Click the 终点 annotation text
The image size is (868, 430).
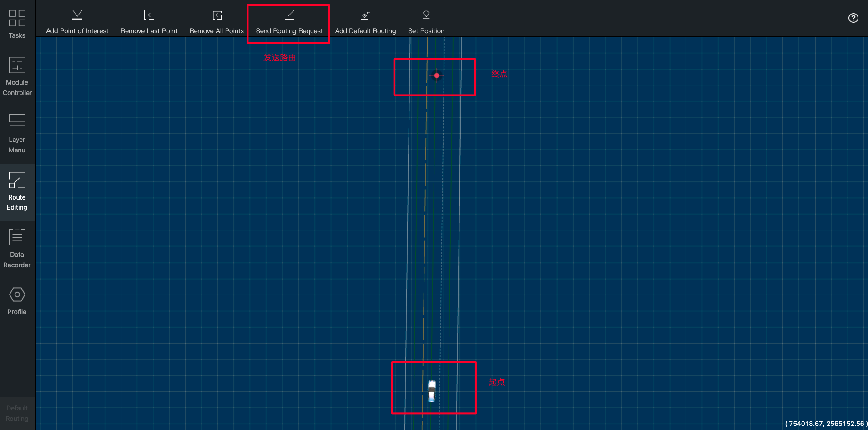[x=500, y=74]
